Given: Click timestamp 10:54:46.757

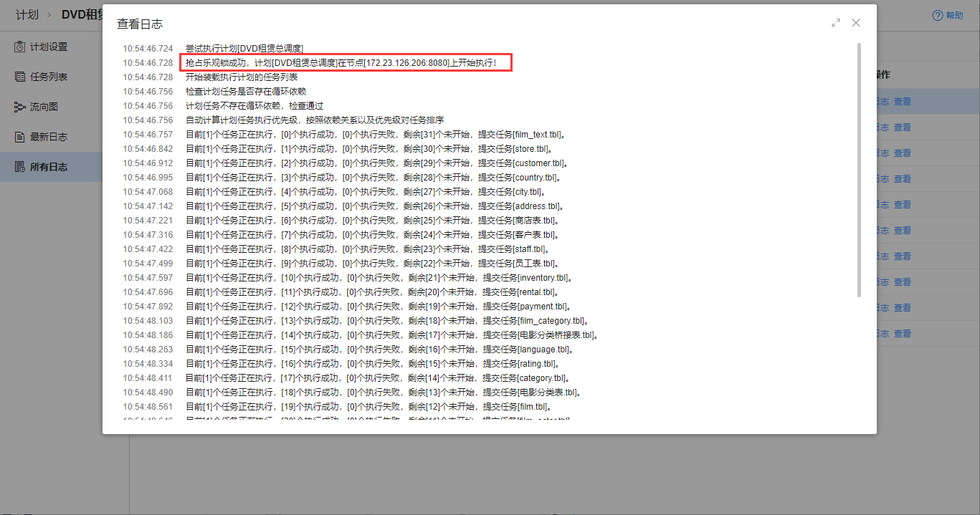Looking at the screenshot, I should click(x=148, y=135).
